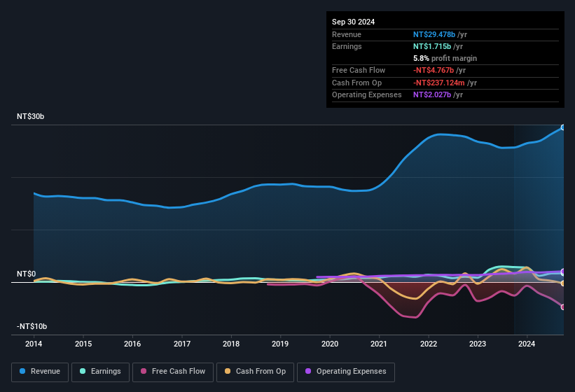The width and height of the screenshot is (575, 392).
Task: Click the 5.8% profit margin text
Action: click(445, 58)
